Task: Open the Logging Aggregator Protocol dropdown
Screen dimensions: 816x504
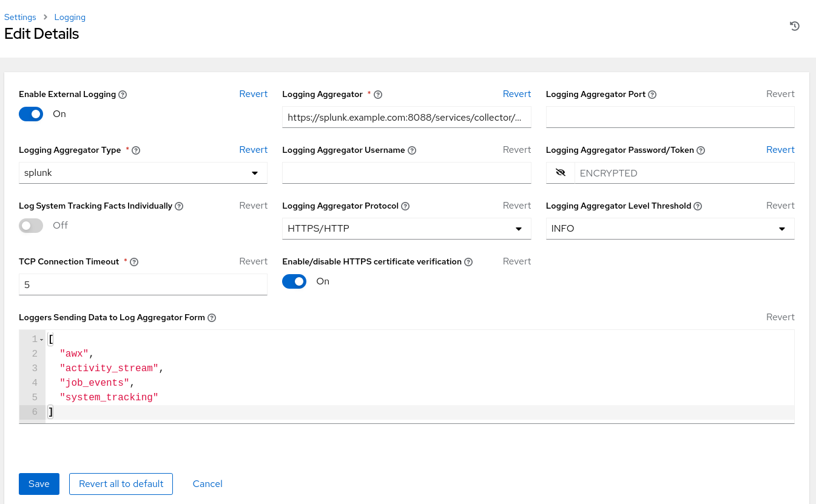Action: tap(406, 229)
